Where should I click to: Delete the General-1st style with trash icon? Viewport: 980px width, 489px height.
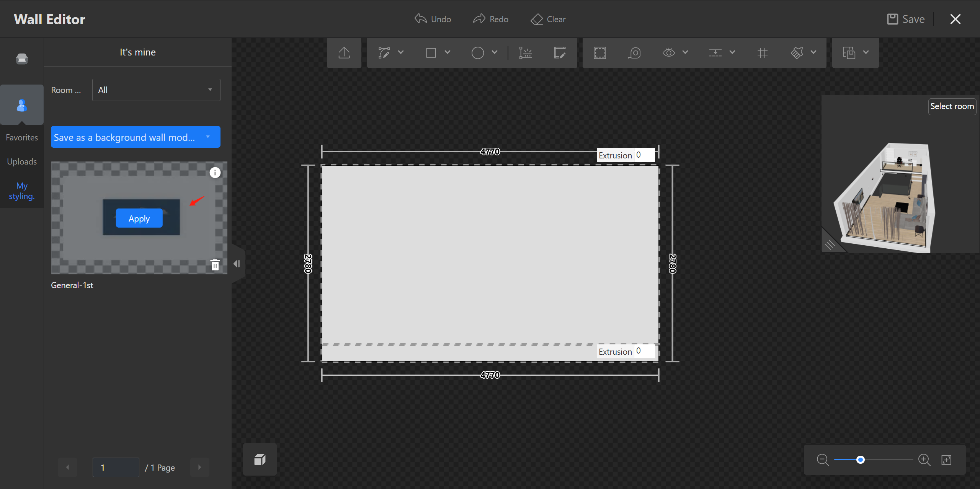click(x=215, y=265)
